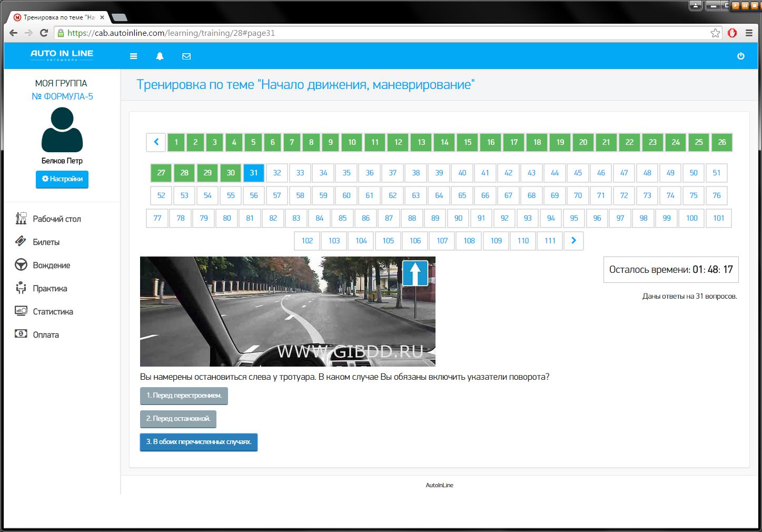The width and height of the screenshot is (762, 532).
Task: Go to question 111
Action: click(550, 241)
